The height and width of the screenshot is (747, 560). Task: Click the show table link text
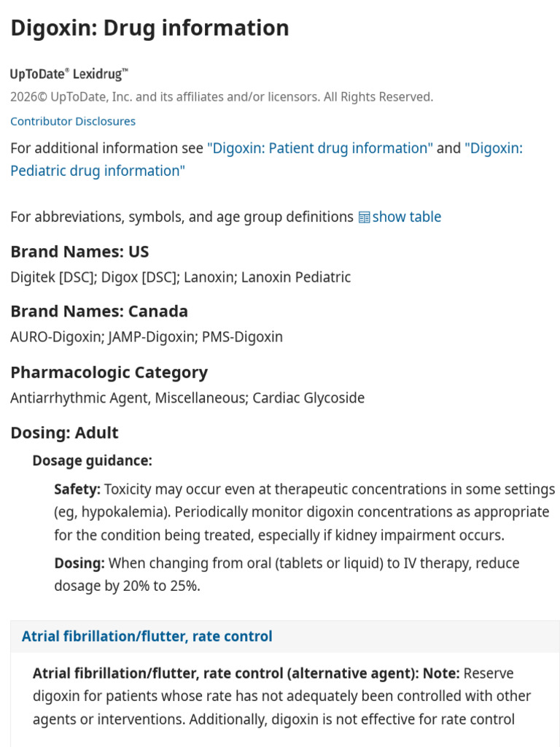[407, 217]
